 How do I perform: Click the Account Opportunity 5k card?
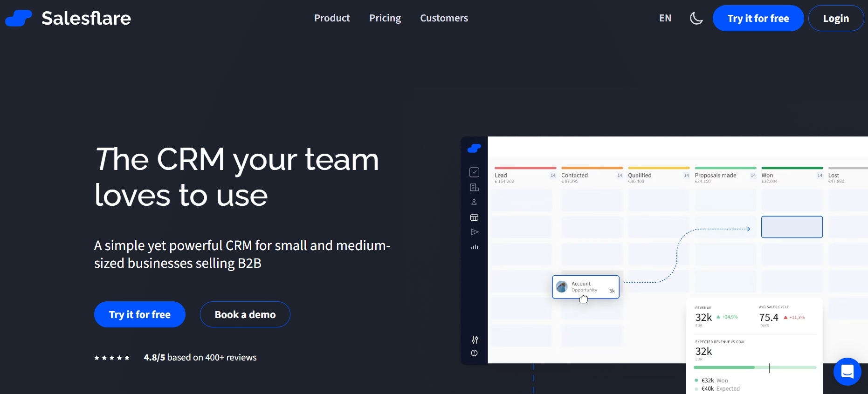pos(586,287)
